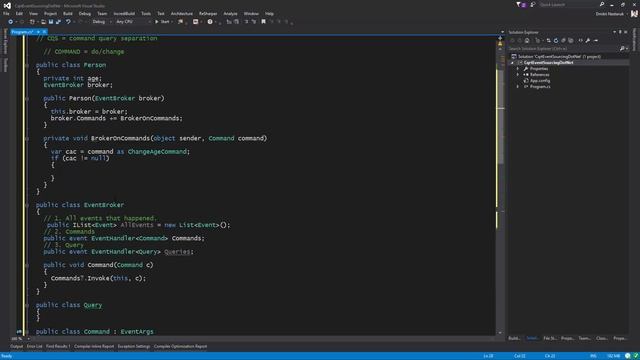The image size is (640, 360).
Task: Click the Solution Explorer Home icon
Action: (x=527, y=40)
